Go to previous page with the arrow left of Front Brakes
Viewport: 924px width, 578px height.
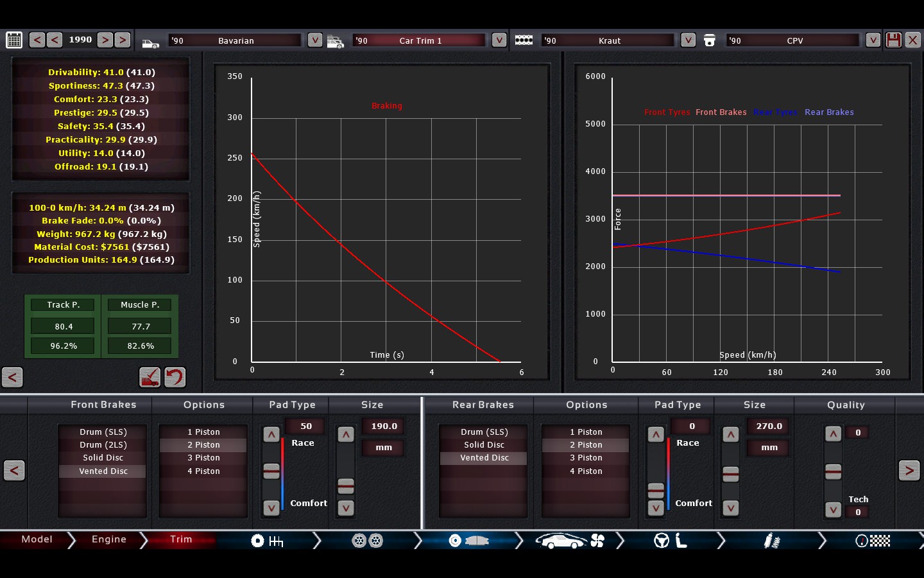pyautogui.click(x=14, y=471)
